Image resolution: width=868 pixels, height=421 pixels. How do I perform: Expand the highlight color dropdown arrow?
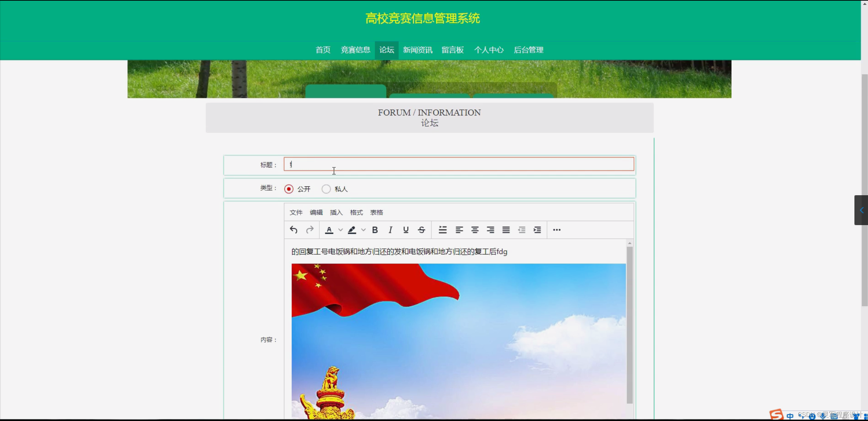pos(363,230)
